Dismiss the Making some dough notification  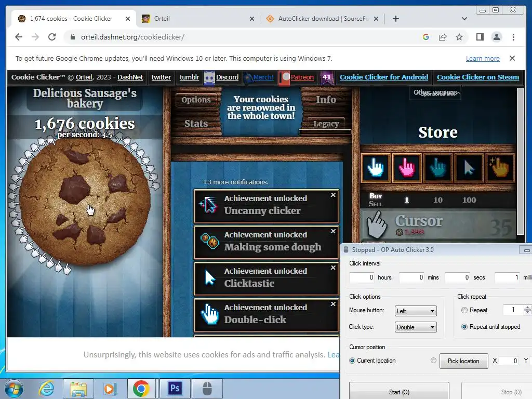coord(333,231)
